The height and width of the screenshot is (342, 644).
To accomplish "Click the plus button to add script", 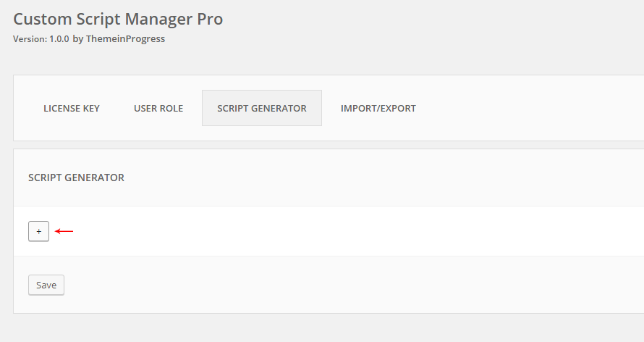I will pos(38,231).
